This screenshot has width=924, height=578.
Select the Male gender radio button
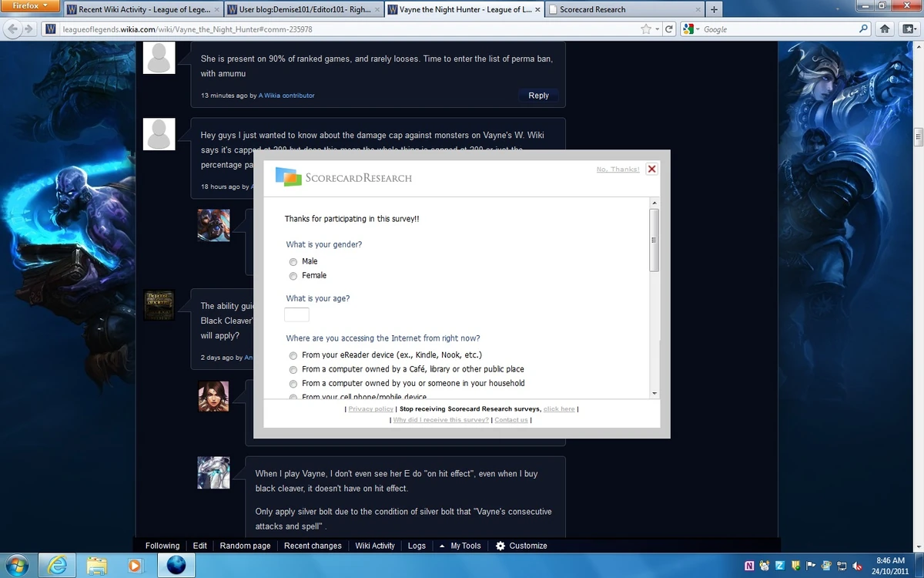pyautogui.click(x=293, y=261)
